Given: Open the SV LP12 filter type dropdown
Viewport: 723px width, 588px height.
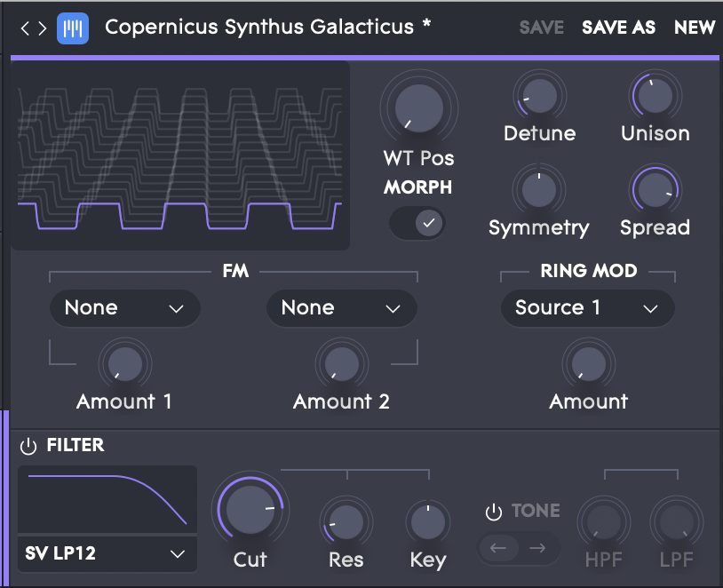Looking at the screenshot, I should [x=107, y=553].
